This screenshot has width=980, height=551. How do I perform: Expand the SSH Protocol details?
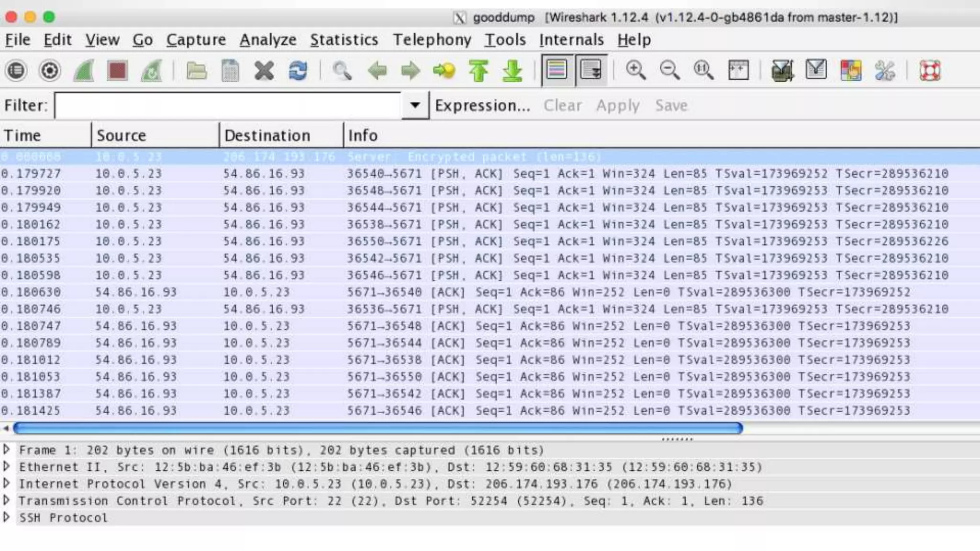tap(7, 517)
